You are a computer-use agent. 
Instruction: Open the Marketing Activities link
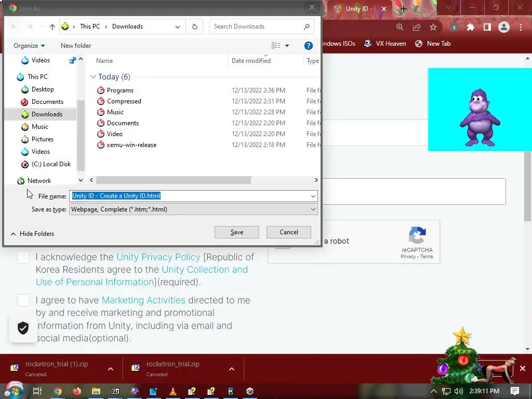click(x=143, y=300)
